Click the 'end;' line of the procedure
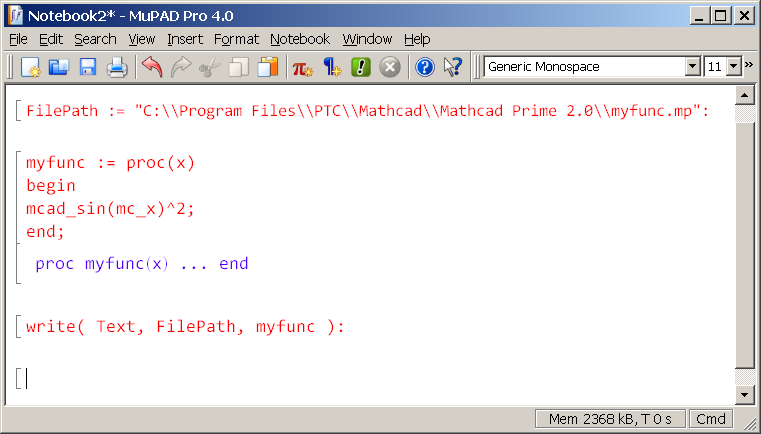The width and height of the screenshot is (761, 434). coord(45,232)
